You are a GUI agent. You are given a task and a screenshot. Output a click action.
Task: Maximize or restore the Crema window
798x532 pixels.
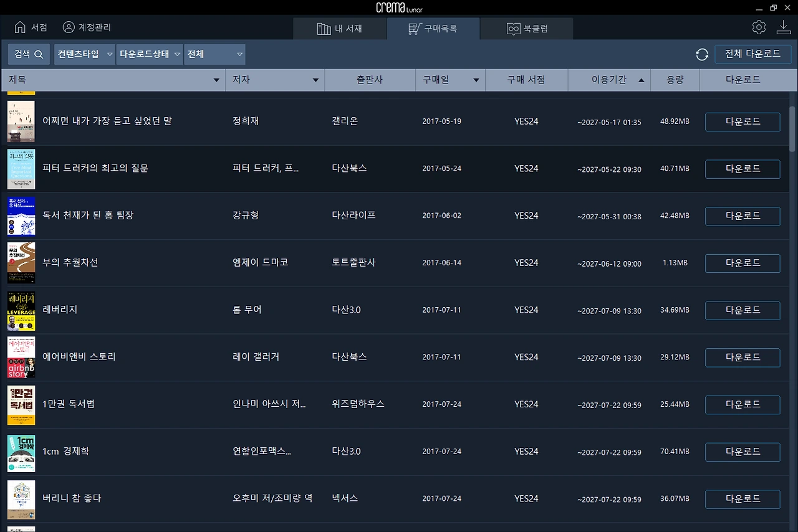pyautogui.click(x=774, y=7)
